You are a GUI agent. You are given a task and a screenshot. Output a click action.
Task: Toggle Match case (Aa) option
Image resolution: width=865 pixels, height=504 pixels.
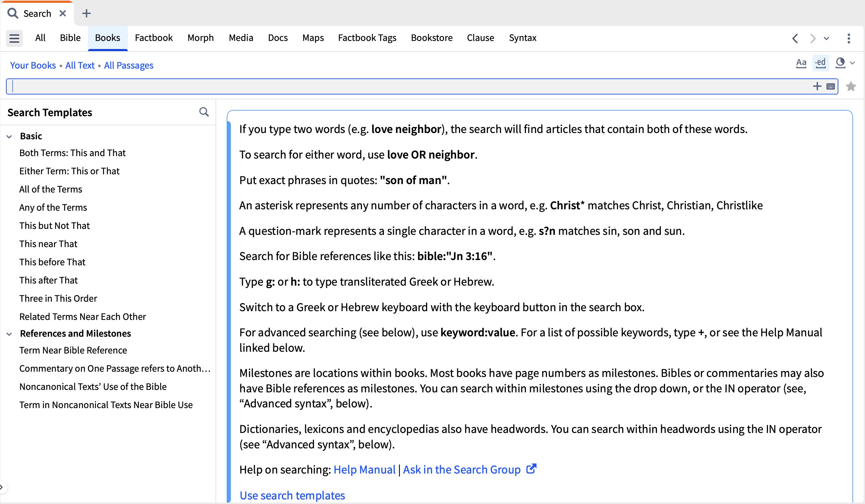pyautogui.click(x=801, y=63)
